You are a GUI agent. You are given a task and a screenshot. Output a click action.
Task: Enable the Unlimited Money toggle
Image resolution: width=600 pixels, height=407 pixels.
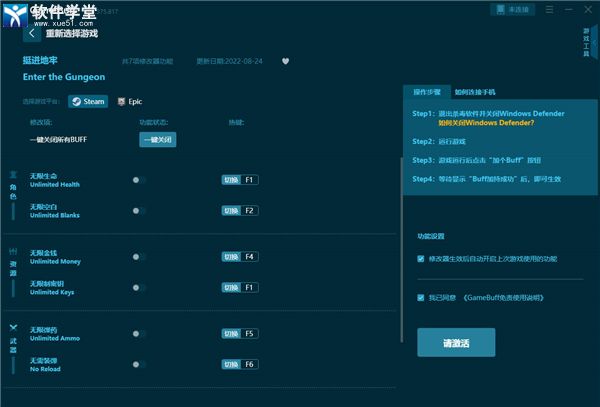pos(138,256)
